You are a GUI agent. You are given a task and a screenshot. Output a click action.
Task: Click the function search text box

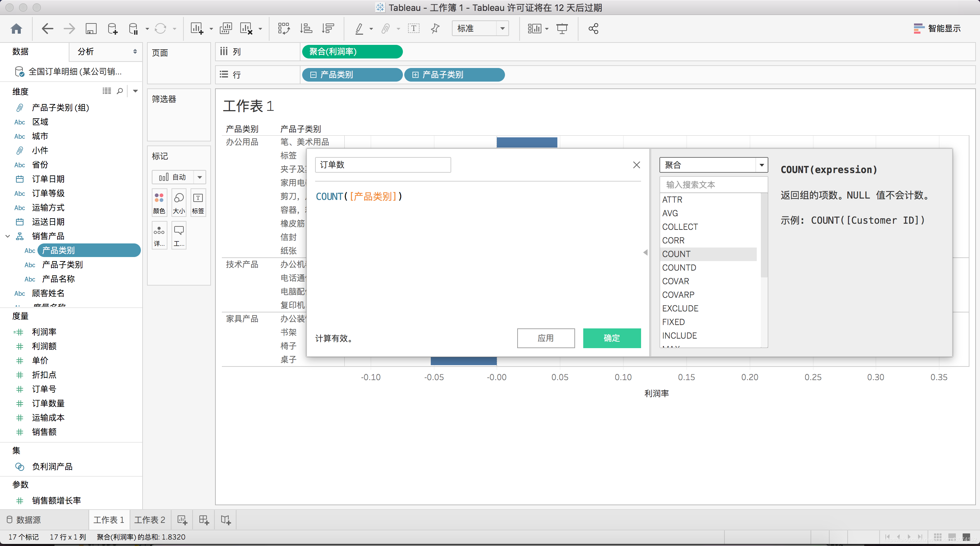[x=714, y=185]
